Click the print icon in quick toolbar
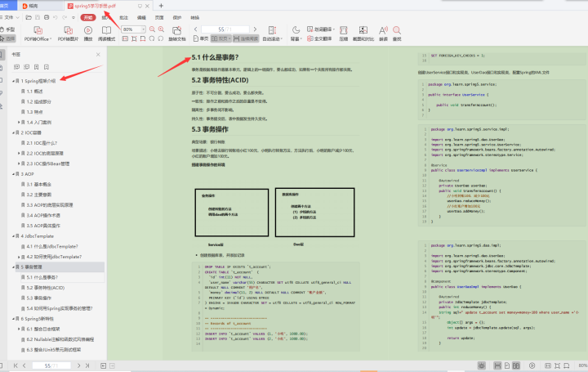 47,17
